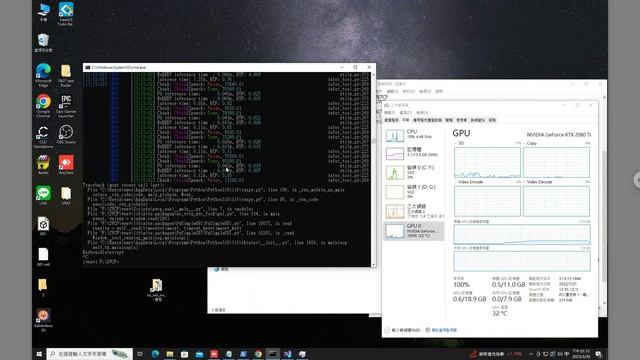Open the Assets archive icon on desktop

pyautogui.click(x=43, y=164)
